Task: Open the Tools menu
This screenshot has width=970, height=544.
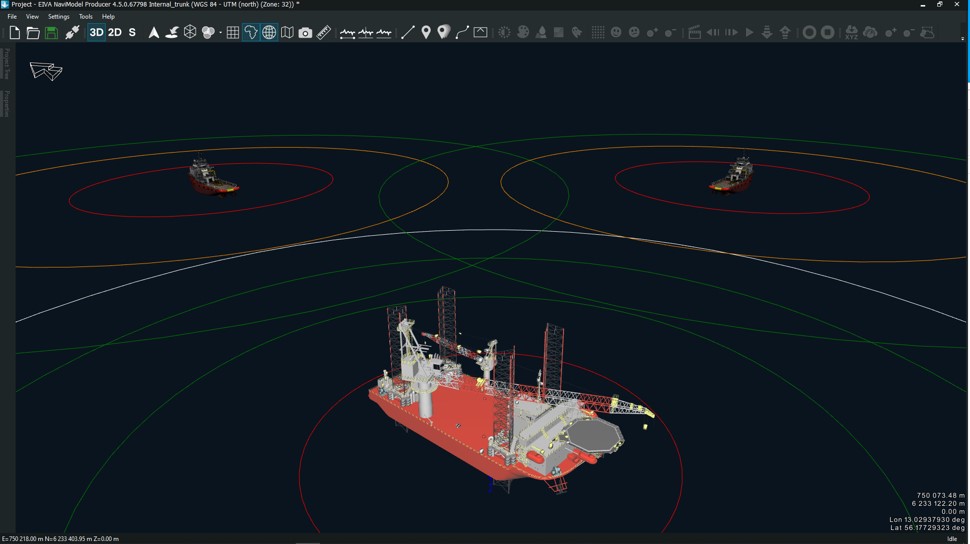Action: (x=85, y=17)
